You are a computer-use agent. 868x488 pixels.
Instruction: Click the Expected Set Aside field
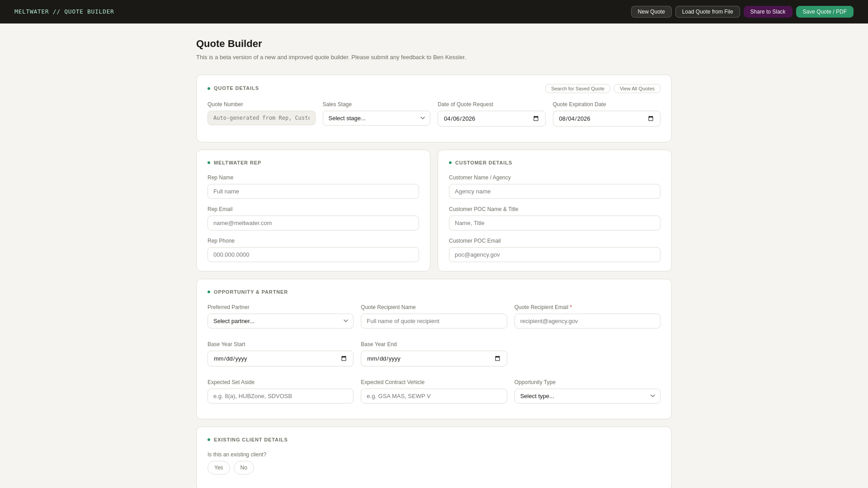coord(280,396)
